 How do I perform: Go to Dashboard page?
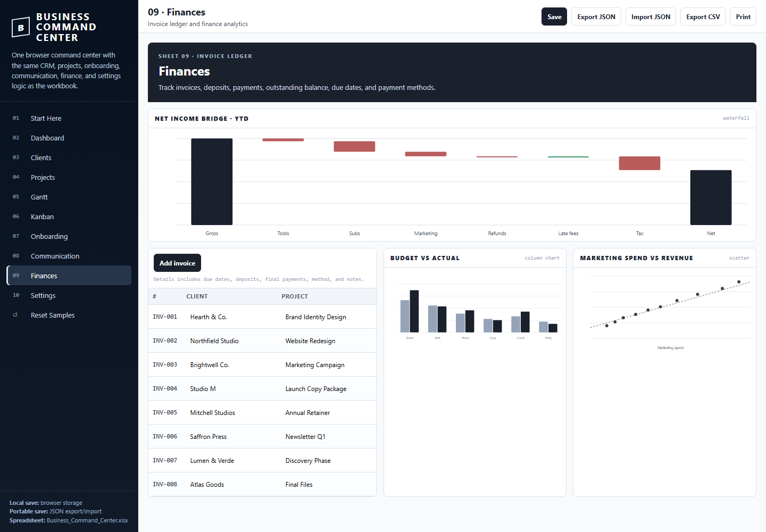tap(69, 138)
